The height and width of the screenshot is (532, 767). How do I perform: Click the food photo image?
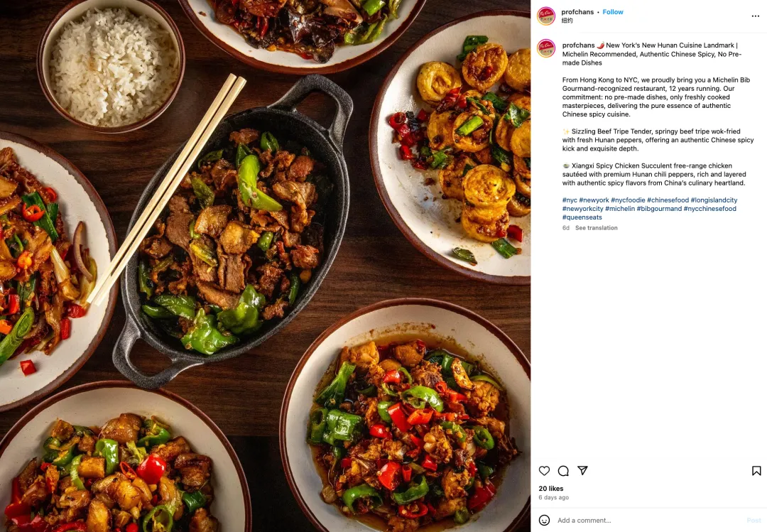pos(265,266)
